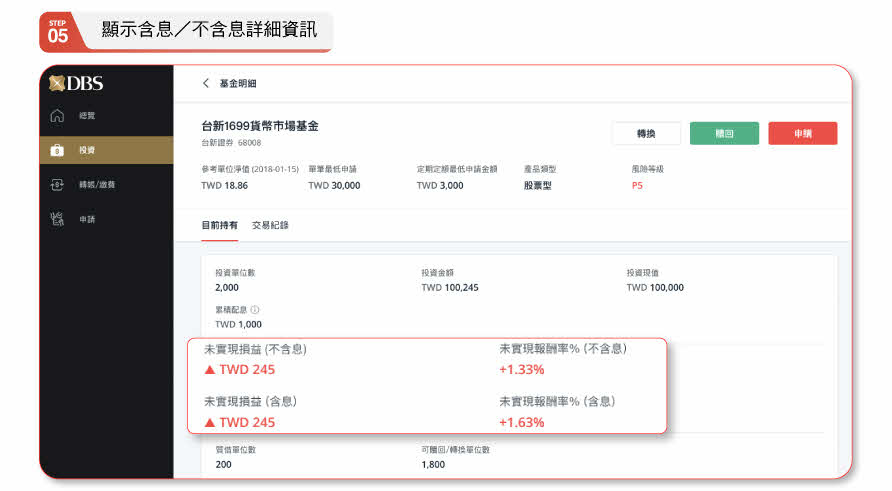Click product type 股票型

click(538, 185)
